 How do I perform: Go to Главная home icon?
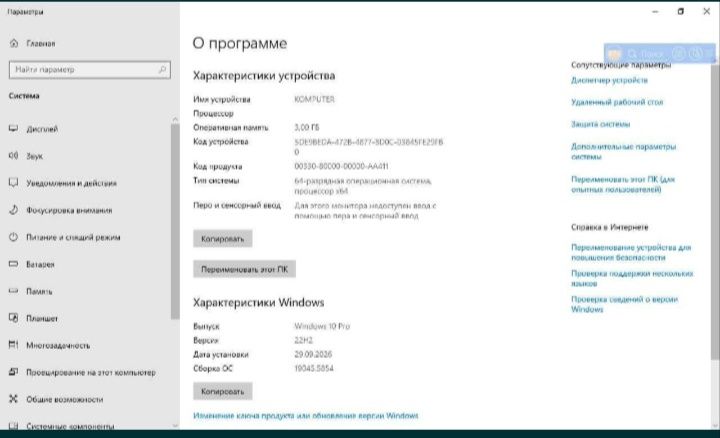(x=14, y=43)
